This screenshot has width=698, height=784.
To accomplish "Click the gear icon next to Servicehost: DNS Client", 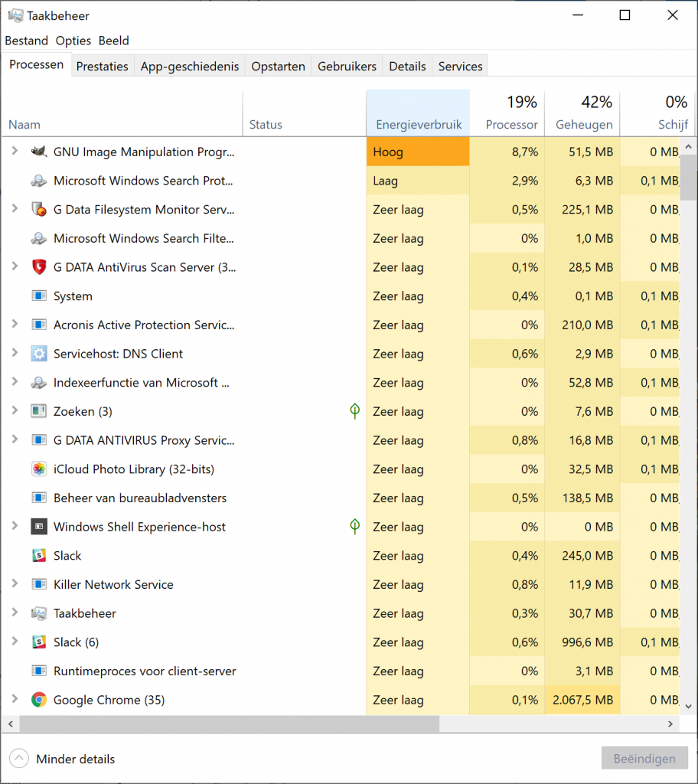I will pyautogui.click(x=40, y=353).
